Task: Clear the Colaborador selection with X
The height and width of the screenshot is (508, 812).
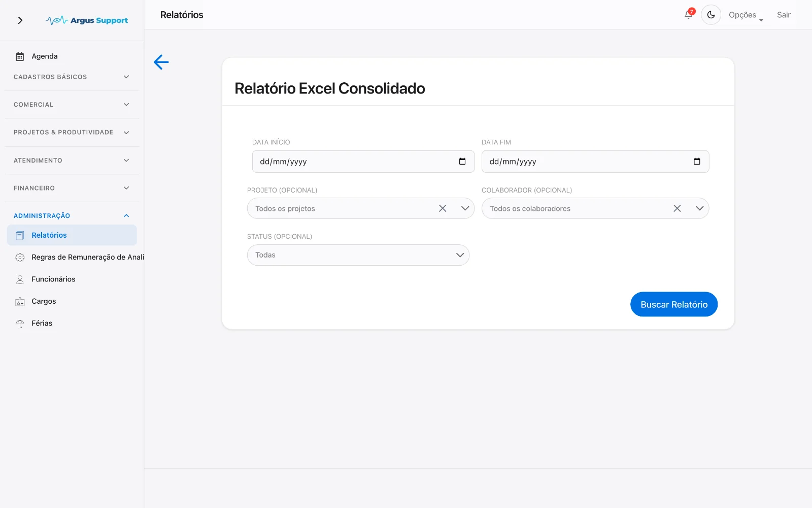Action: click(x=677, y=208)
